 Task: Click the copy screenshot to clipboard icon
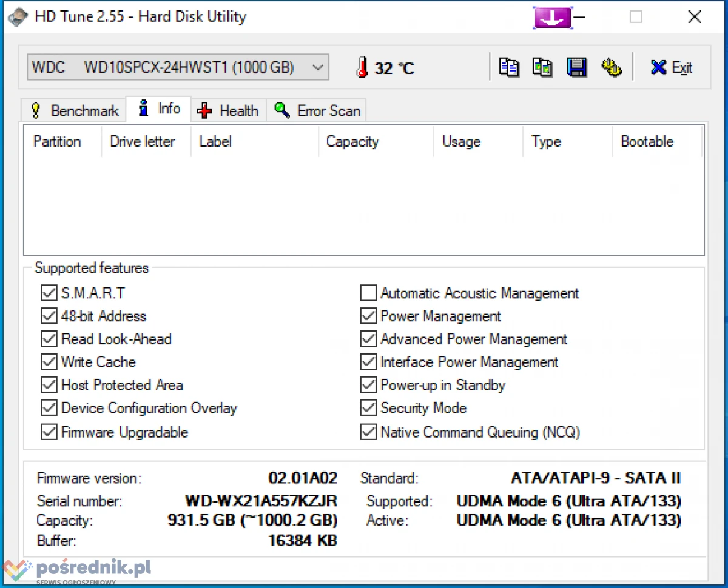coord(542,67)
